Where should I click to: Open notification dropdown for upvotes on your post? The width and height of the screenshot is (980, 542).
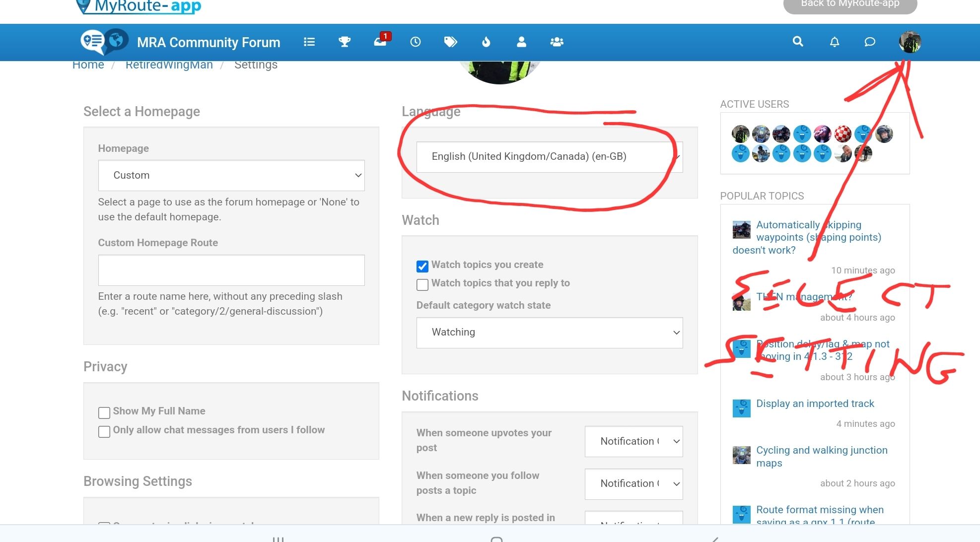(634, 441)
